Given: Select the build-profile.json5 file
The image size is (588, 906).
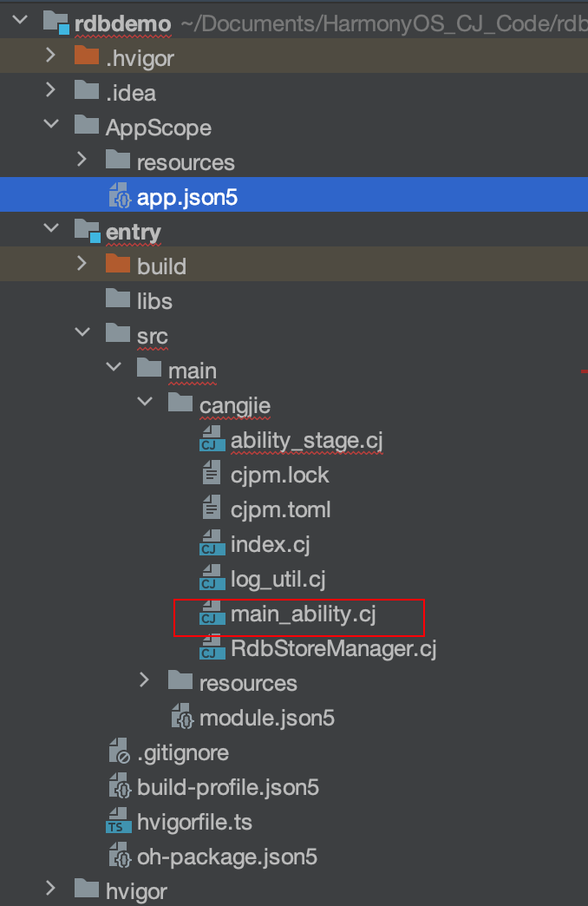Looking at the screenshot, I should (x=228, y=788).
